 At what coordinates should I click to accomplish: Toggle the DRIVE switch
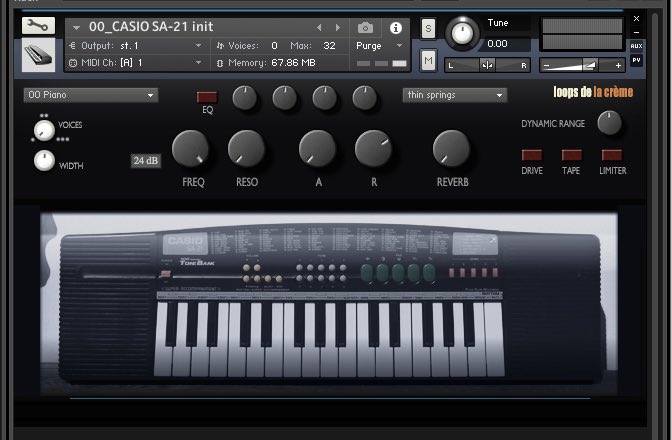(532, 155)
